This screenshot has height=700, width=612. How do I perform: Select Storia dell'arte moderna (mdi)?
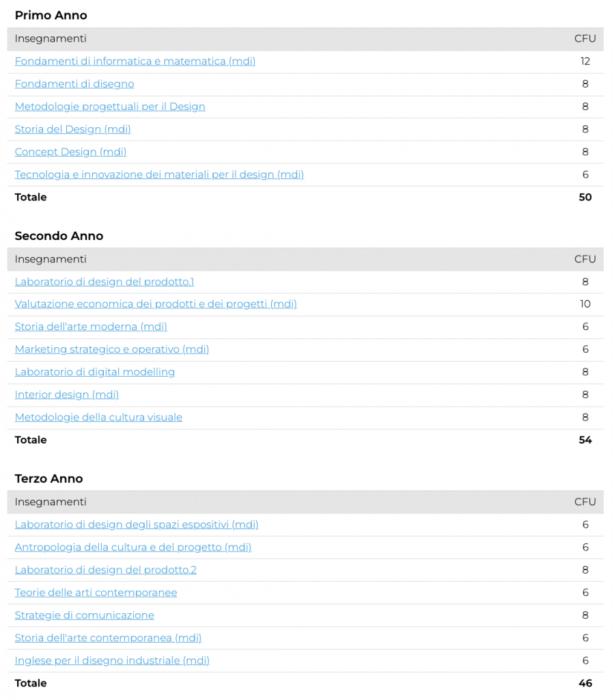[91, 327]
